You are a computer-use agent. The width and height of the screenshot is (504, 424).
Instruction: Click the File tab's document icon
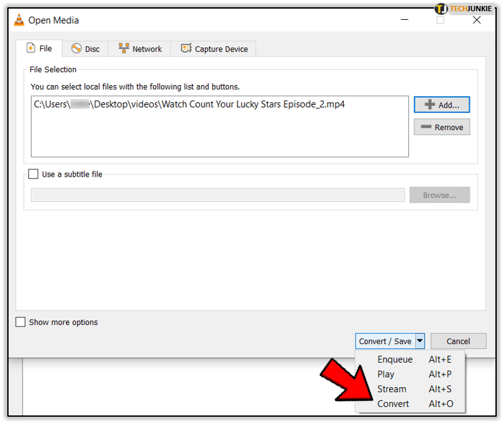pos(30,48)
